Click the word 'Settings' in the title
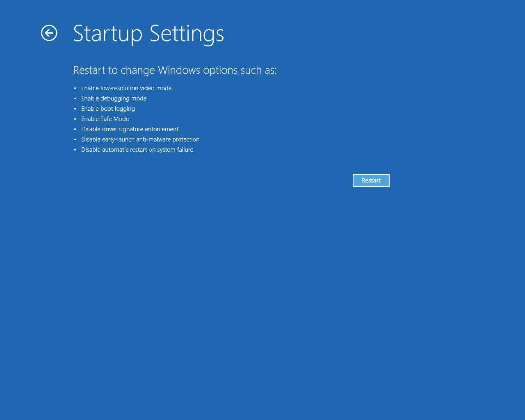Image resolution: width=525 pixels, height=420 pixels. pos(187,34)
